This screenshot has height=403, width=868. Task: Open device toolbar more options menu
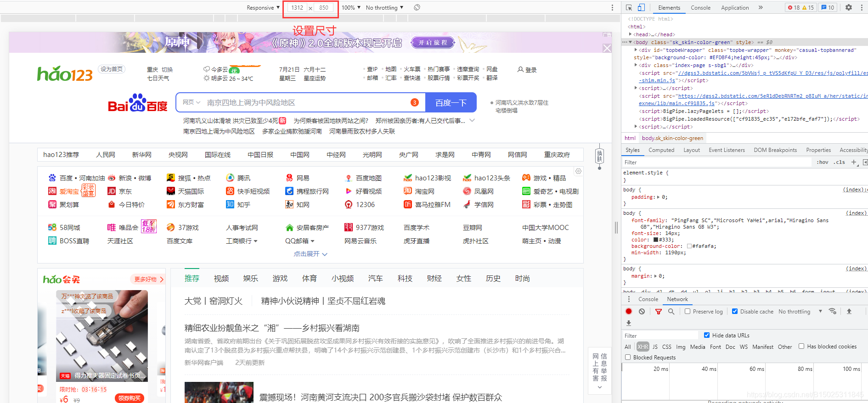click(x=612, y=7)
